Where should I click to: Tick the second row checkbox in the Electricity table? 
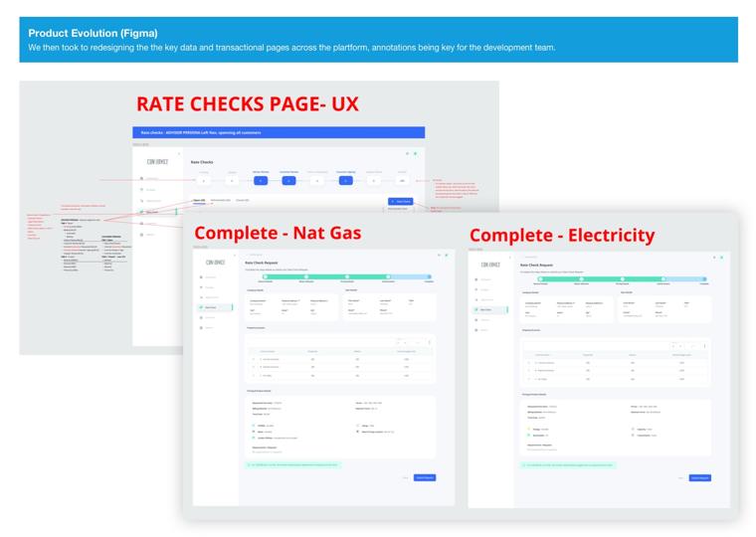point(529,371)
